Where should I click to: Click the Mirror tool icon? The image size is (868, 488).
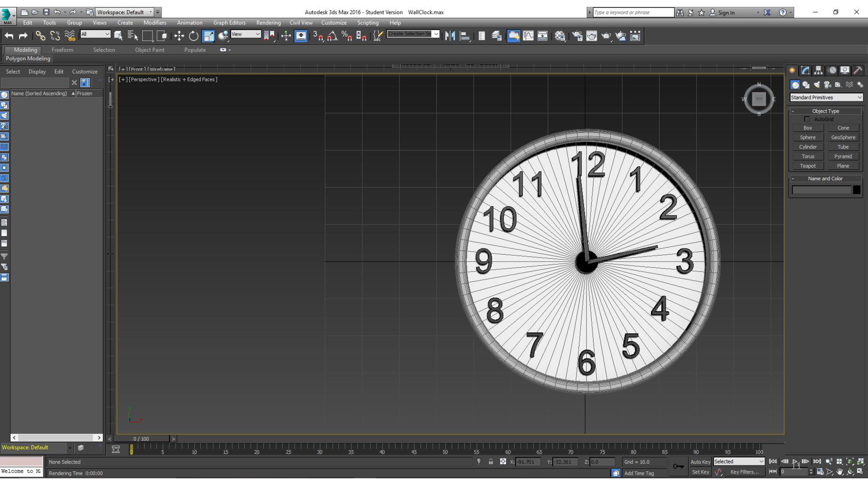(x=450, y=36)
